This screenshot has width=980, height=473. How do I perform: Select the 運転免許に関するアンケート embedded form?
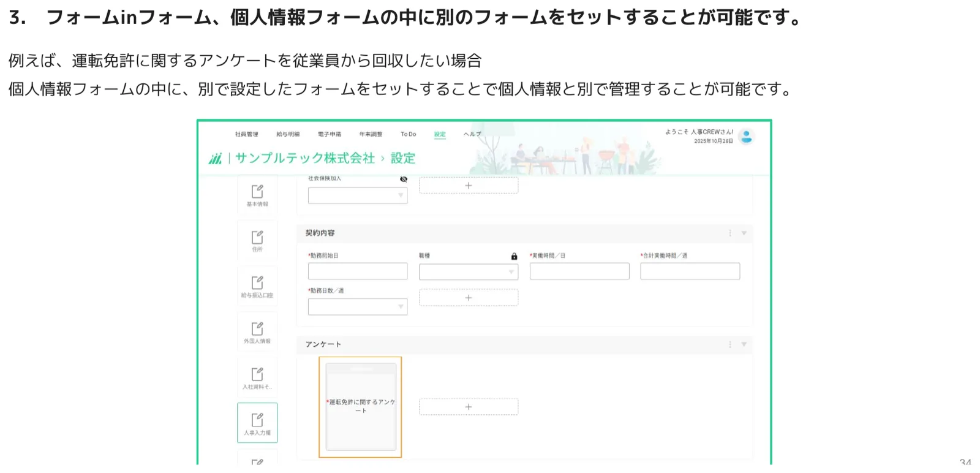[361, 407]
